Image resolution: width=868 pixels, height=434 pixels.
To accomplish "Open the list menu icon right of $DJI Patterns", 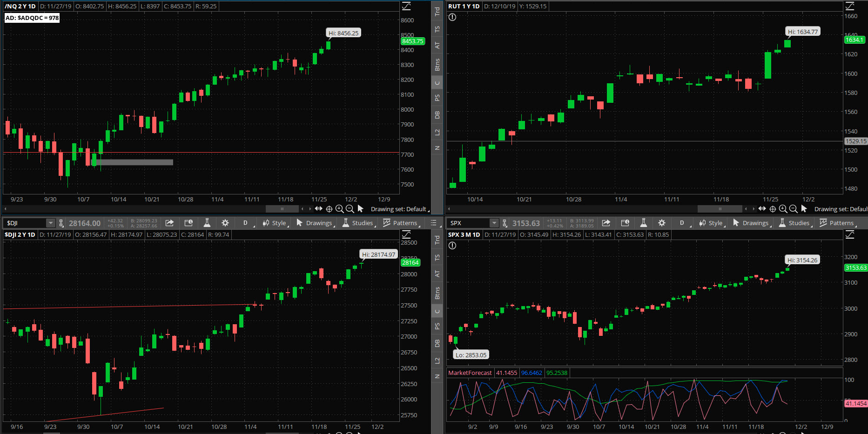I will (x=433, y=223).
